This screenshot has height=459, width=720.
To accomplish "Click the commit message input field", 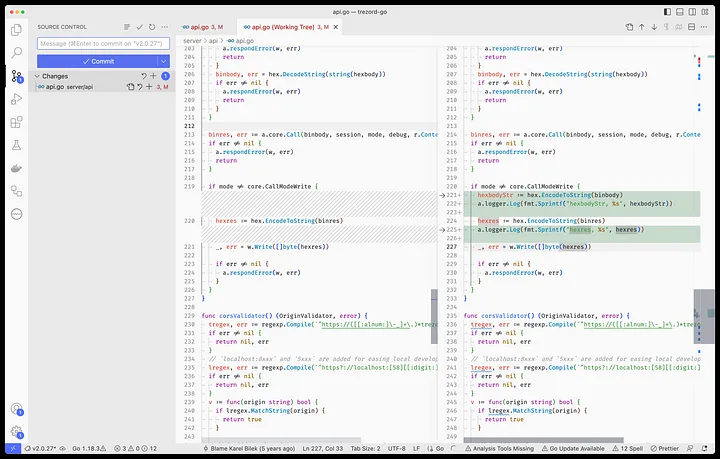I will pyautogui.click(x=103, y=44).
